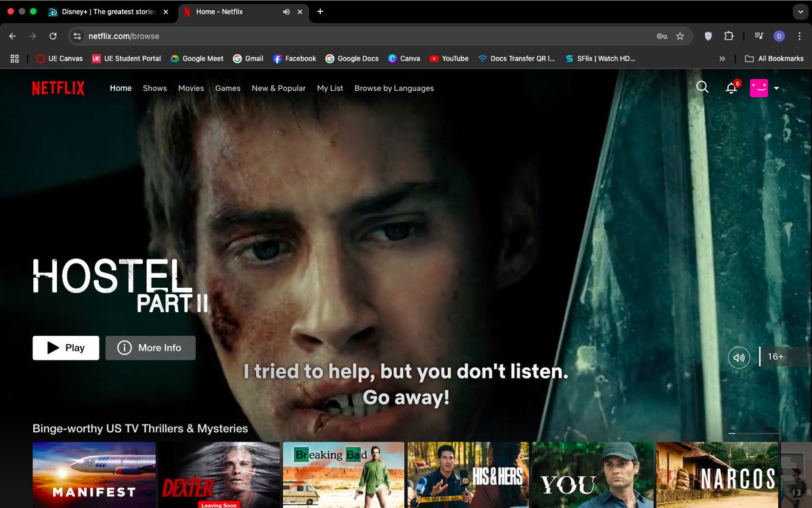Close the Disney+ tab
Viewport: 812px width, 508px height.
(x=166, y=12)
